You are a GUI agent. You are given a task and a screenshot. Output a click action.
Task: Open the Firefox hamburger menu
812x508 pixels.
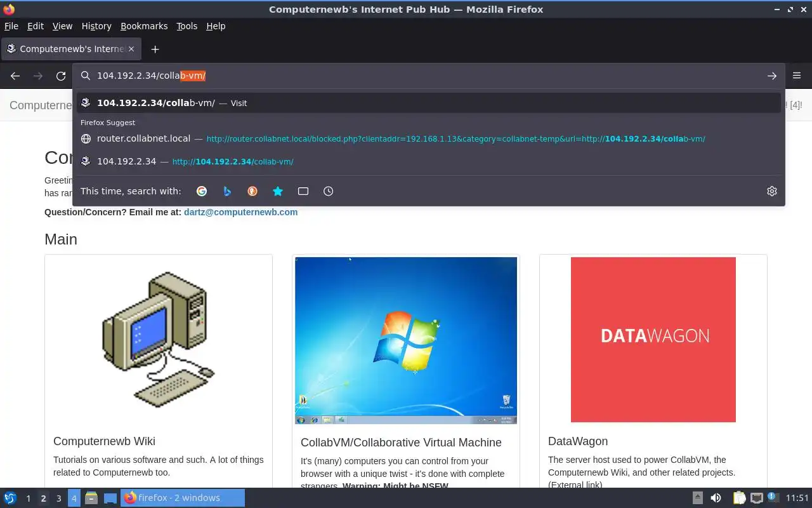797,76
